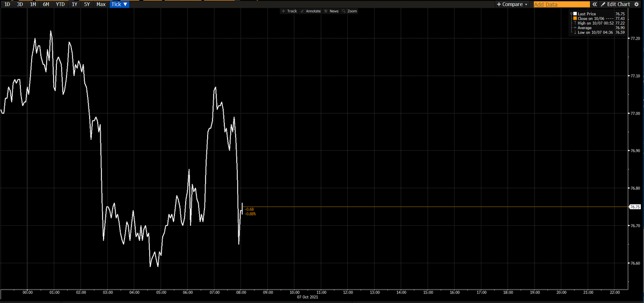
Task: Click the 76.75 last price axis label
Action: pyautogui.click(x=634, y=207)
